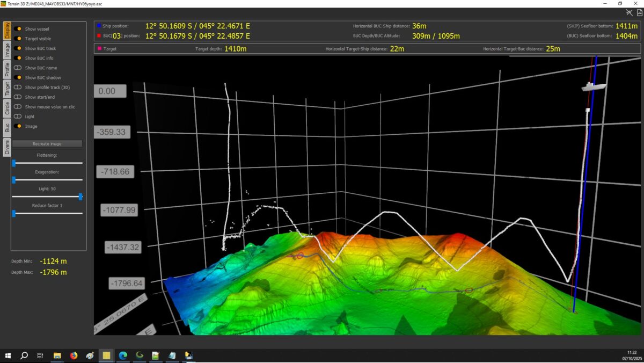Open Firefox from the taskbar

[x=74, y=355]
